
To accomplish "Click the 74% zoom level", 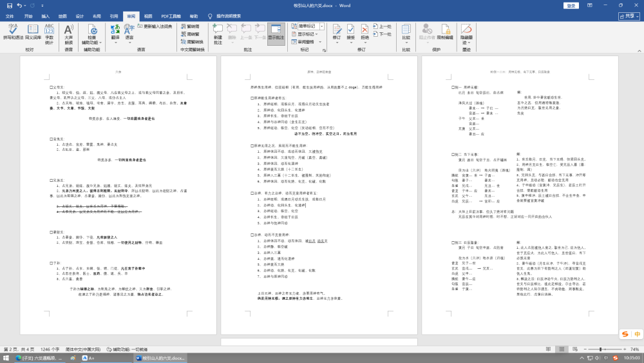I will click(x=634, y=349).
